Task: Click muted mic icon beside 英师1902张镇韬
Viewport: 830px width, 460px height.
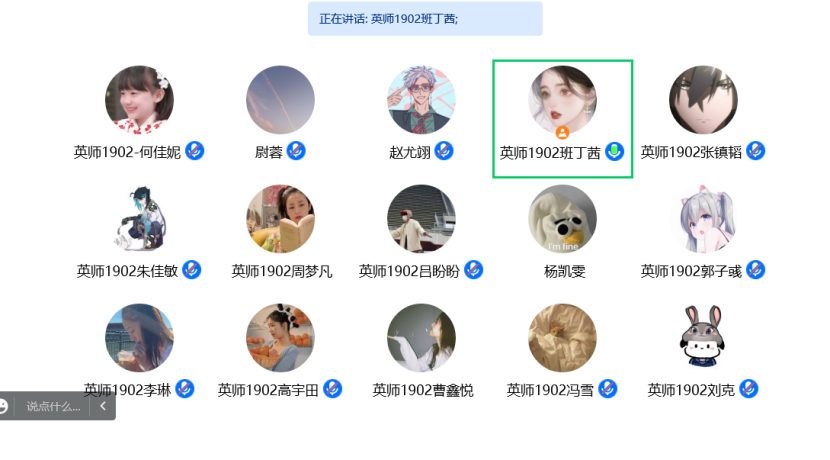Action: tap(755, 151)
